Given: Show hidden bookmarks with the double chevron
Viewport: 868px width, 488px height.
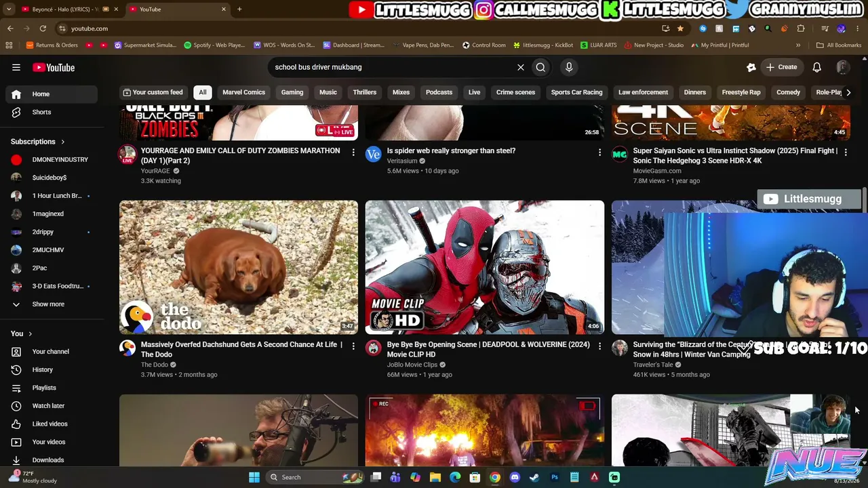Looking at the screenshot, I should point(798,45).
